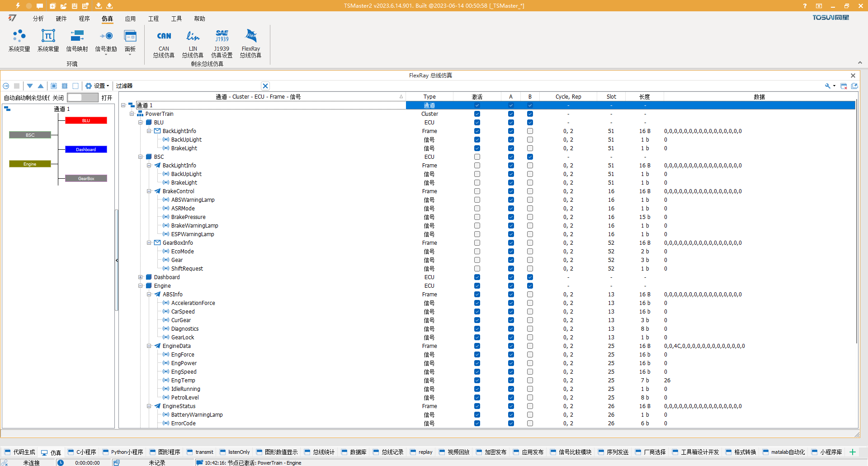Open the 信号映射 tool
The image size is (868, 466).
tap(77, 40)
